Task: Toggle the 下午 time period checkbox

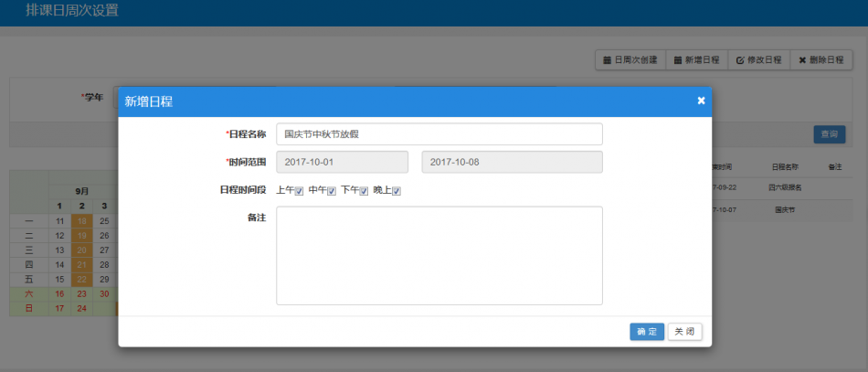Action: [364, 191]
